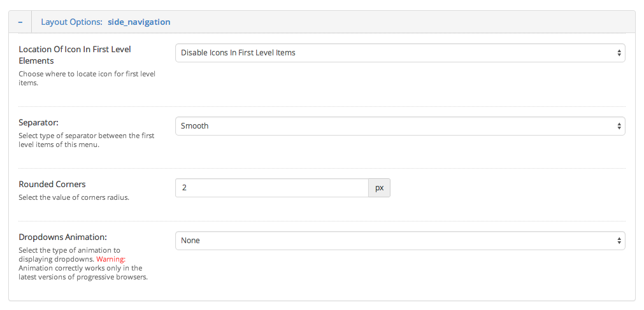Image resolution: width=644 pixels, height=310 pixels.
Task: Click the "Select the type of animation" description
Action: [x=70, y=250]
